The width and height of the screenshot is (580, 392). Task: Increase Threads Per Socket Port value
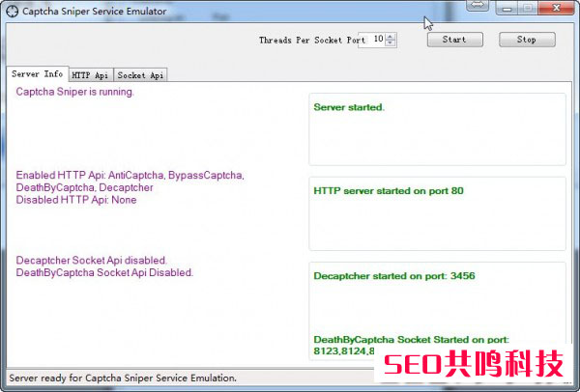391,37
